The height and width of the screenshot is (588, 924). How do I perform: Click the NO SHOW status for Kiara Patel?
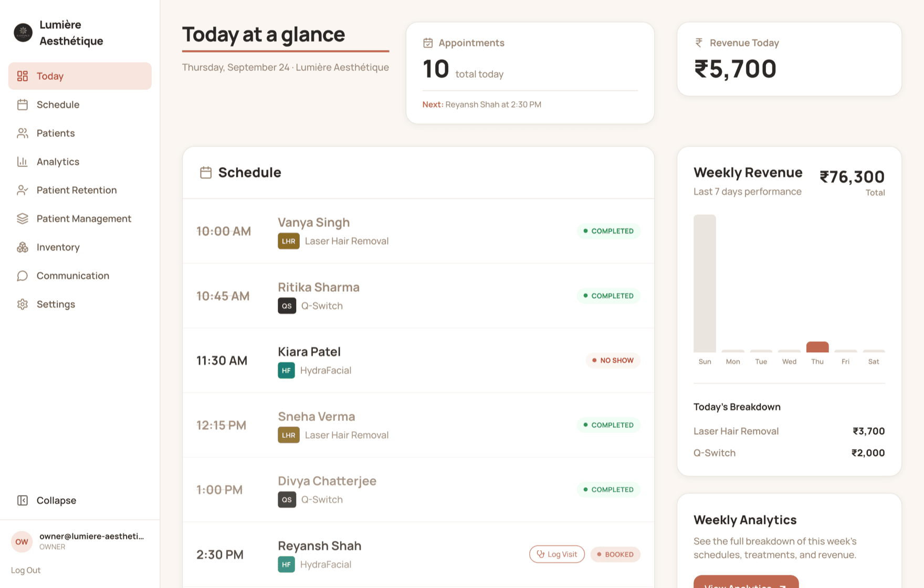(x=613, y=361)
